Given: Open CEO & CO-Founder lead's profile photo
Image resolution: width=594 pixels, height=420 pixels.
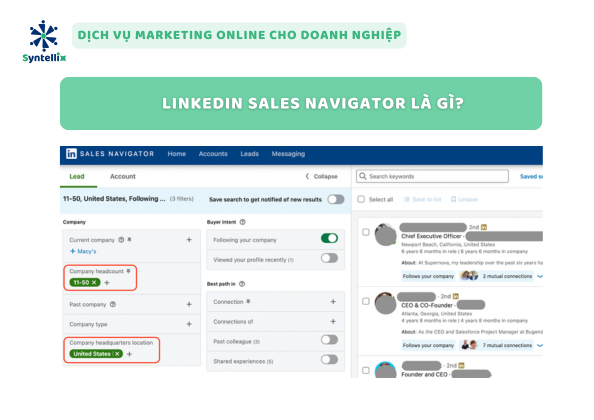Looking at the screenshot, I should 385,303.
